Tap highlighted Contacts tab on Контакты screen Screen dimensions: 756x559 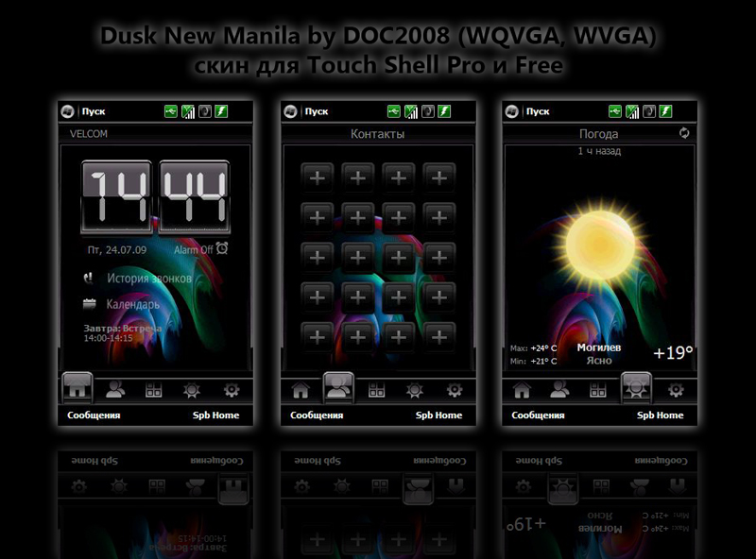(338, 388)
